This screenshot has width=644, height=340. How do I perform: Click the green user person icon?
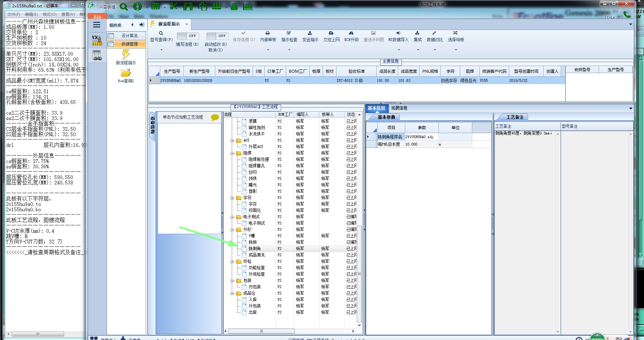click(x=234, y=6)
